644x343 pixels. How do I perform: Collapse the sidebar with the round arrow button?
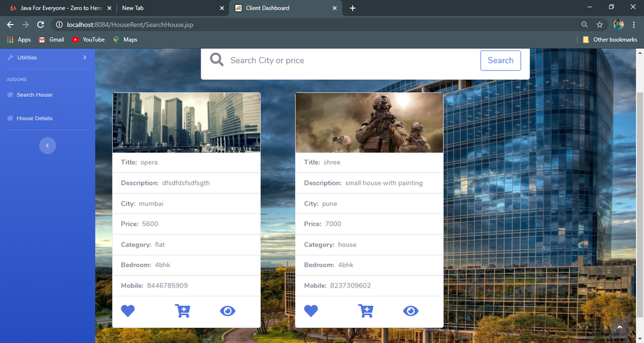click(x=48, y=146)
